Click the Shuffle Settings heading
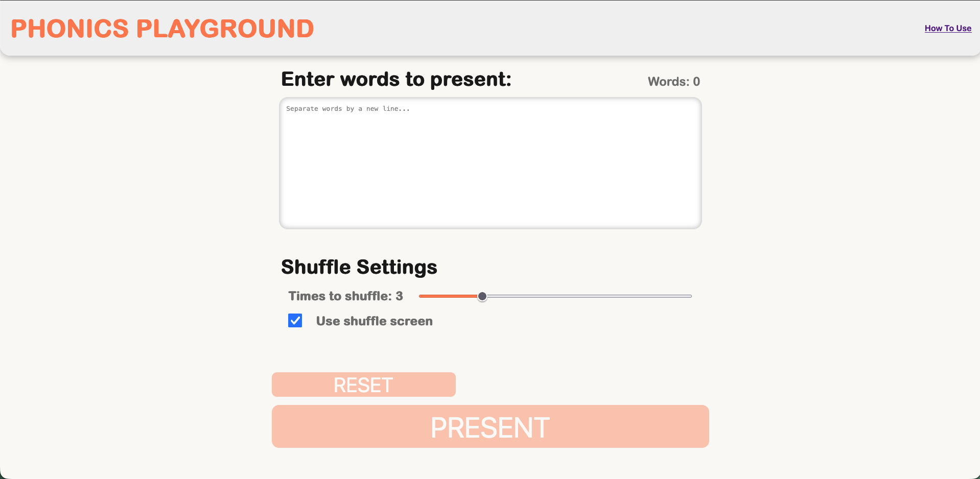The width and height of the screenshot is (980, 479). click(358, 267)
